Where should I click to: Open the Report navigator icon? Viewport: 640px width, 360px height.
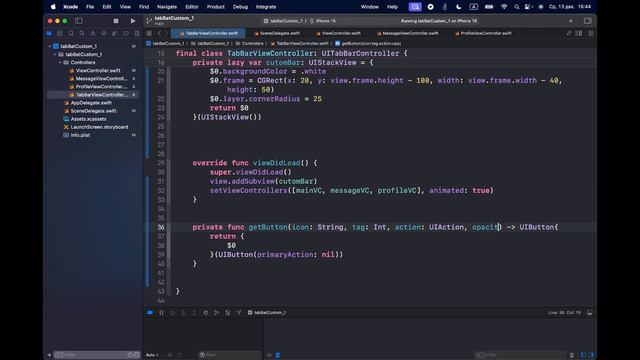point(137,33)
